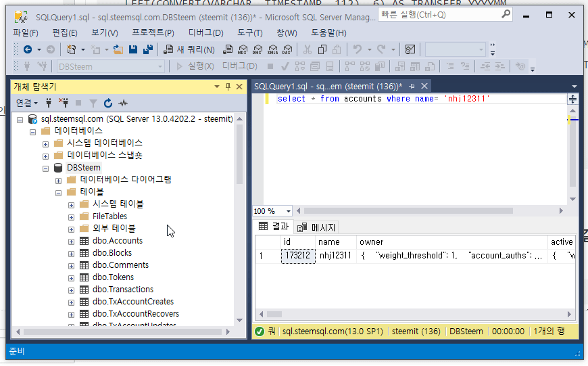
Task: Click the DMX query icon
Action: coord(258,49)
